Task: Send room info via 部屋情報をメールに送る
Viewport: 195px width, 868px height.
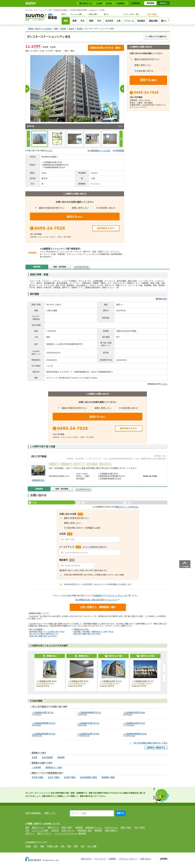Action: (x=99, y=151)
